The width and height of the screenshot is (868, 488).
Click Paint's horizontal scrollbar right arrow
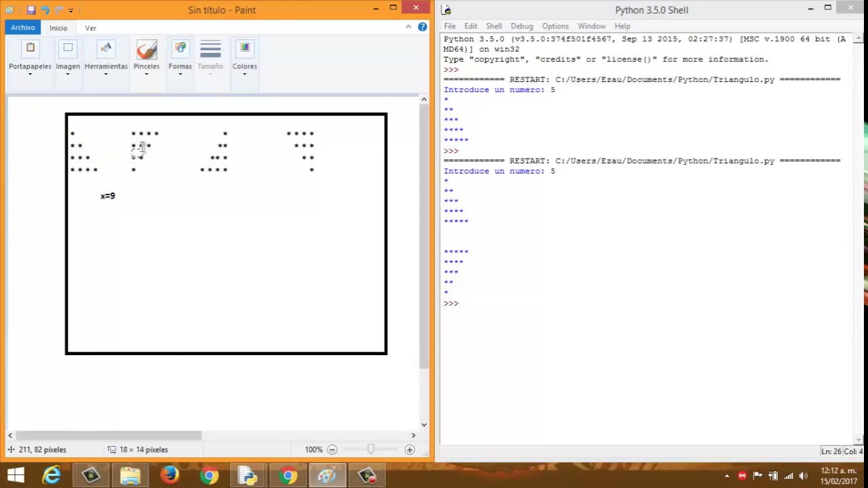413,435
